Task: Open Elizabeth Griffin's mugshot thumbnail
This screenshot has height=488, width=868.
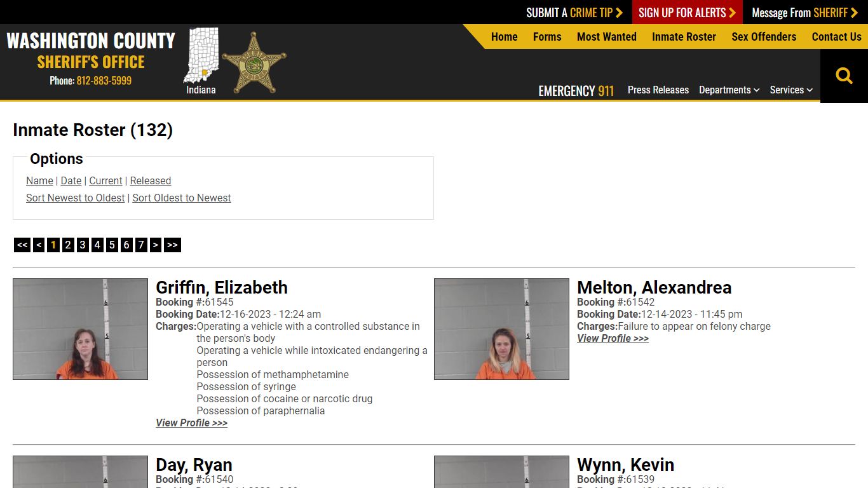Action: 80,329
